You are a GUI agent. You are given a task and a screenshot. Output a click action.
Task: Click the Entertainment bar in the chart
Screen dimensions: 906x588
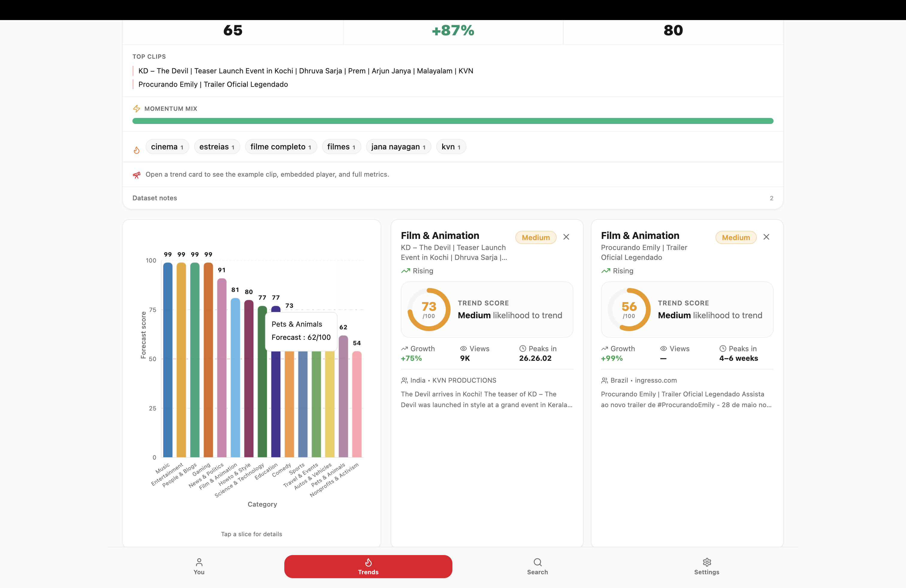pos(181,360)
